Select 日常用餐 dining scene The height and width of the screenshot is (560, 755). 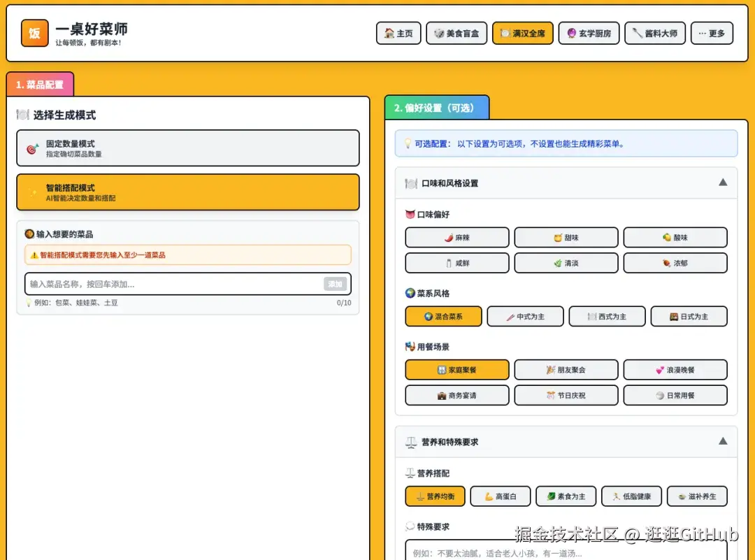pyautogui.click(x=675, y=395)
